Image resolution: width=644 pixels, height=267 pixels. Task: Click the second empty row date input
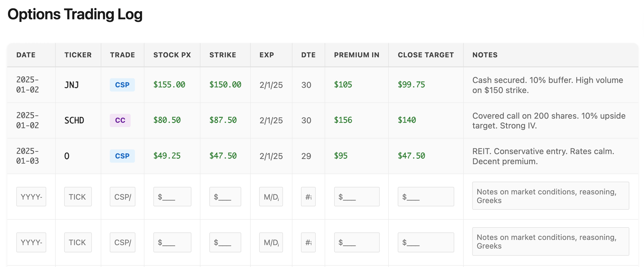[x=31, y=242]
